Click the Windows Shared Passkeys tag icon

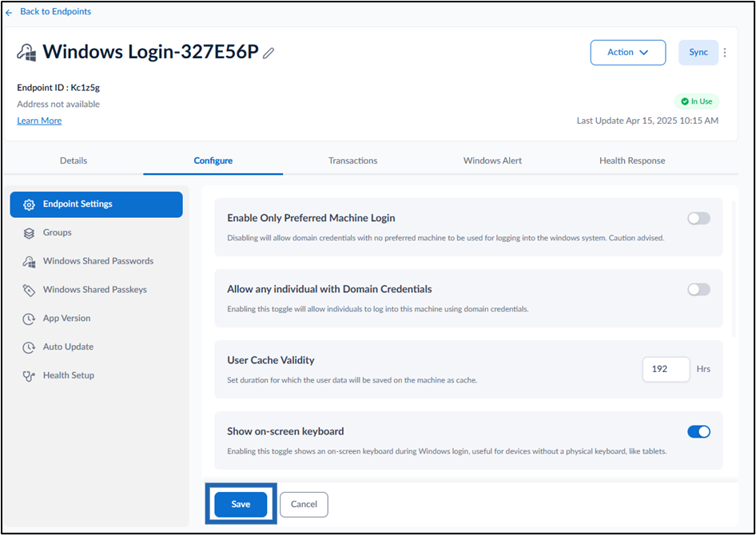(x=29, y=290)
